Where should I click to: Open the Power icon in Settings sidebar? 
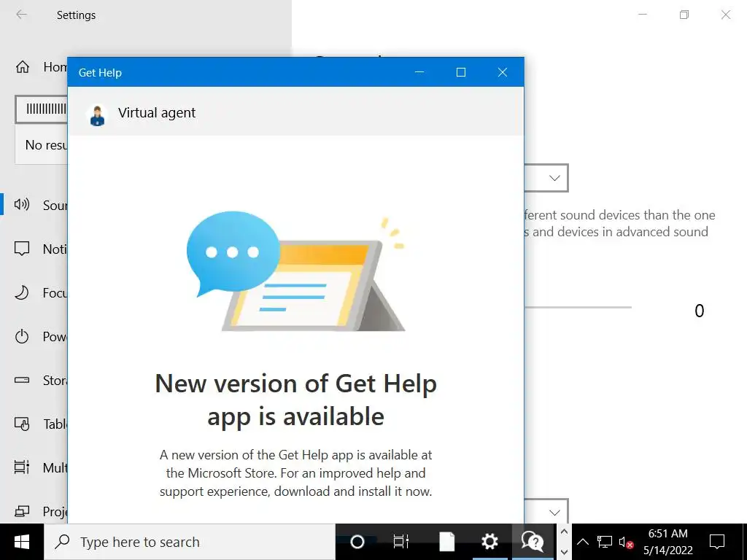point(22,336)
